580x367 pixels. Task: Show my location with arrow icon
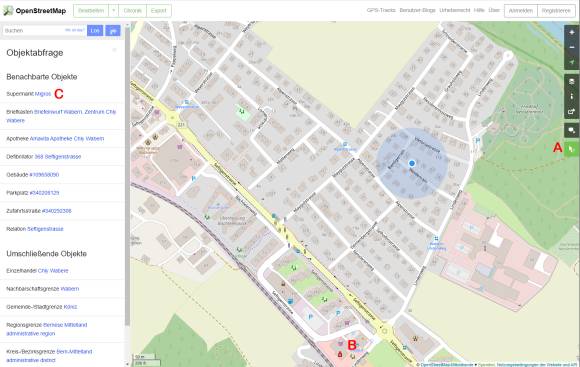tap(571, 62)
